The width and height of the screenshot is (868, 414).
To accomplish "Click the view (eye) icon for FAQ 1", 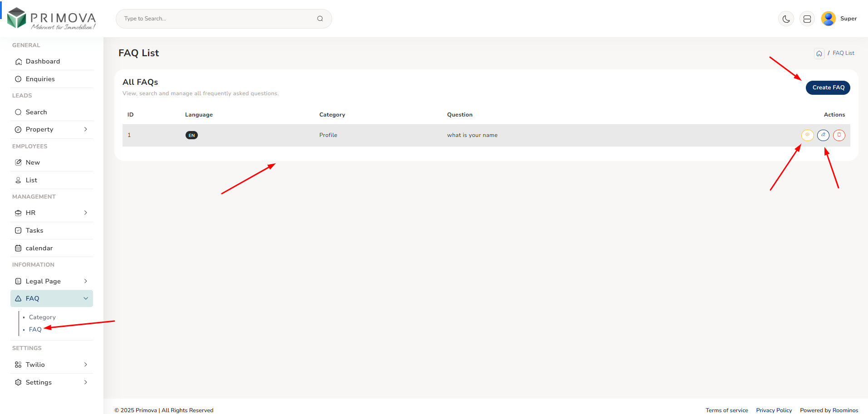I will 807,135.
